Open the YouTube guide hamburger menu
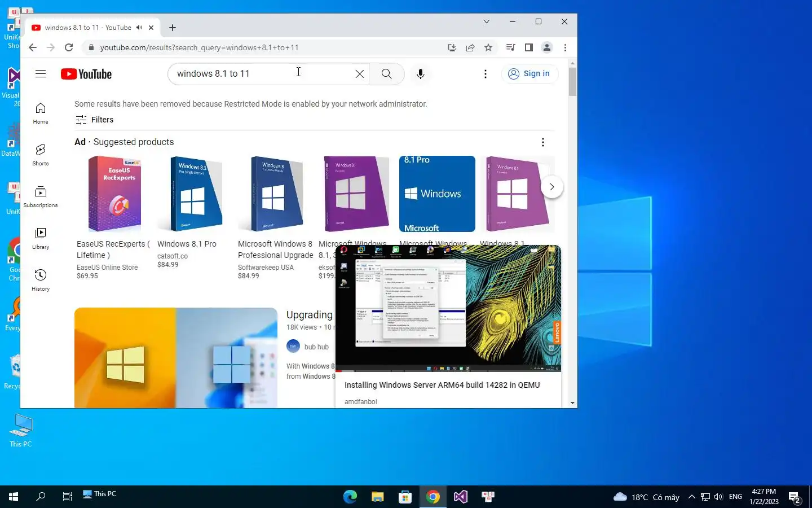 point(41,74)
